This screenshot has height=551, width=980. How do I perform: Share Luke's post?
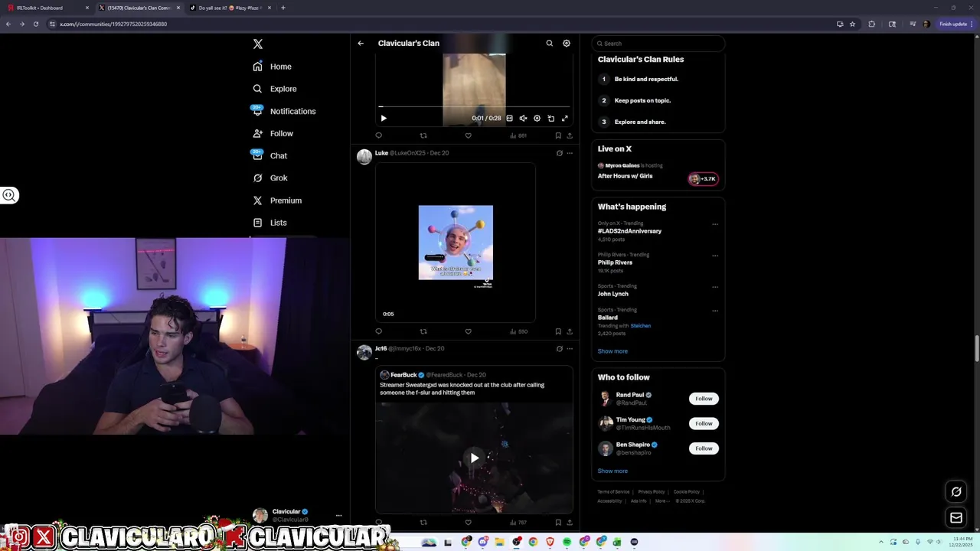(570, 331)
